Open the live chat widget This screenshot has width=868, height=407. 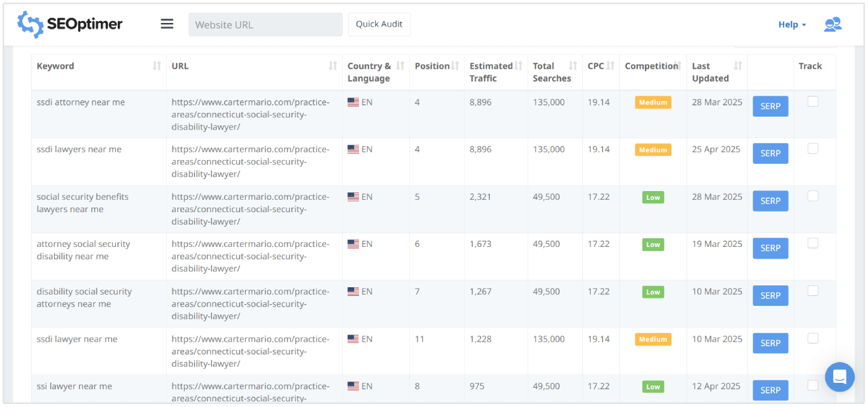pos(839,377)
